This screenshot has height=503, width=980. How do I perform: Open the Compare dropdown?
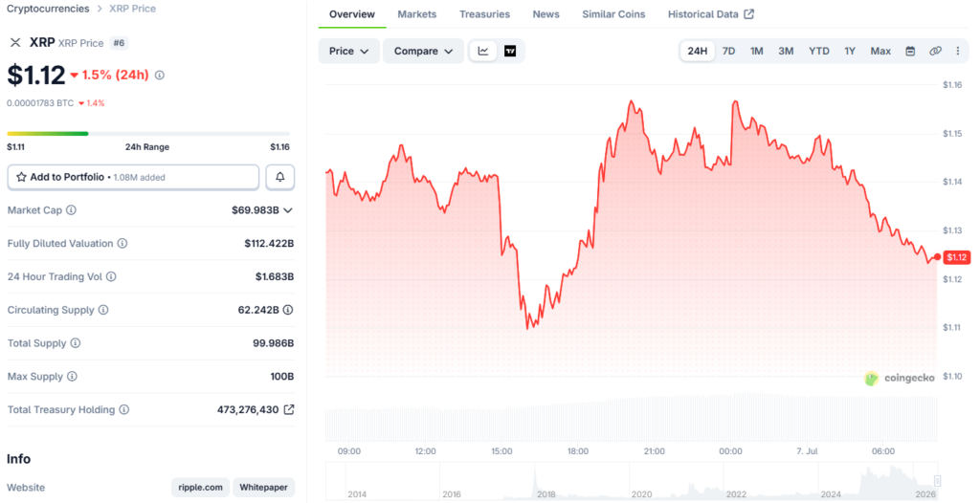point(423,52)
